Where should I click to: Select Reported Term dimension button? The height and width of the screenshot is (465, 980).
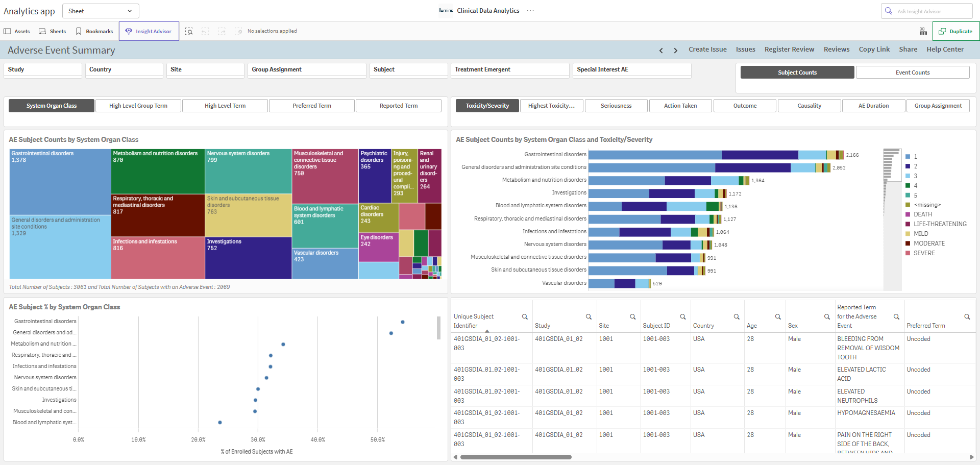399,106
